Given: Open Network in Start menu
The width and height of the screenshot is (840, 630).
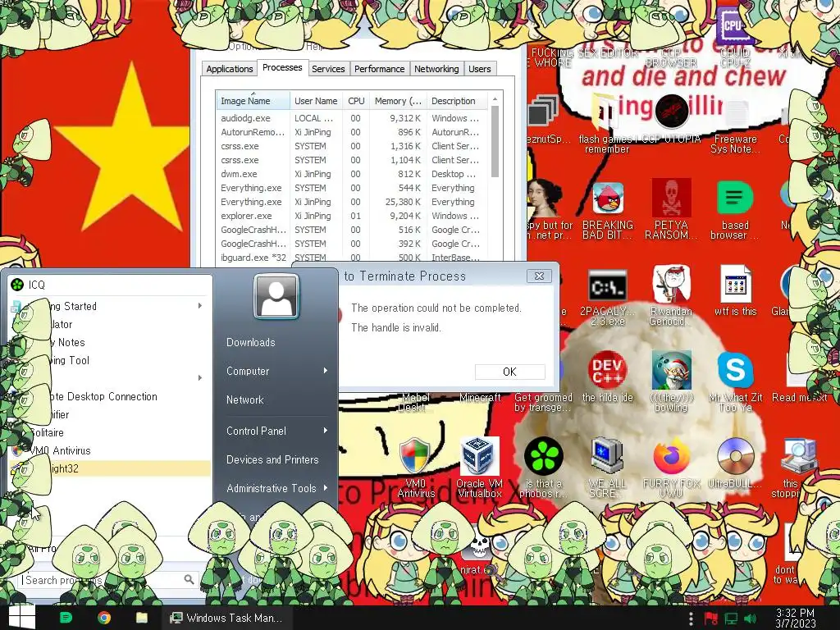Looking at the screenshot, I should click(x=244, y=399).
